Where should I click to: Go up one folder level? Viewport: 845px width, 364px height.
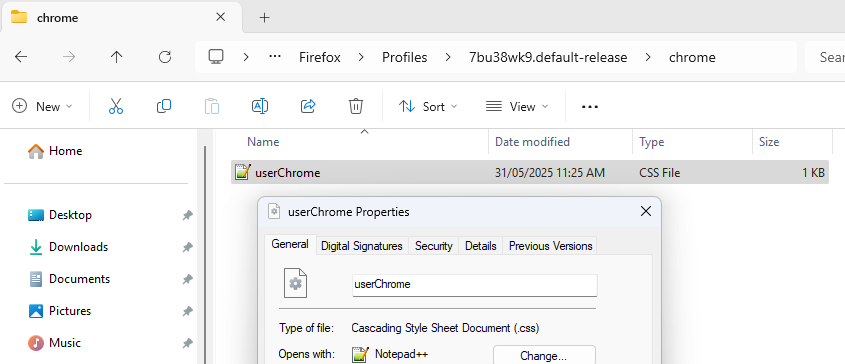[116, 57]
